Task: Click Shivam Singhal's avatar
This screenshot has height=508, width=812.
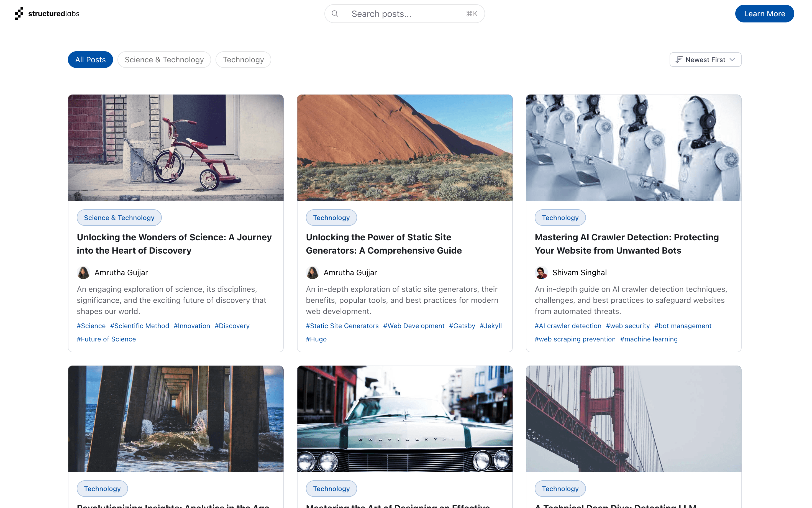Action: [541, 272]
